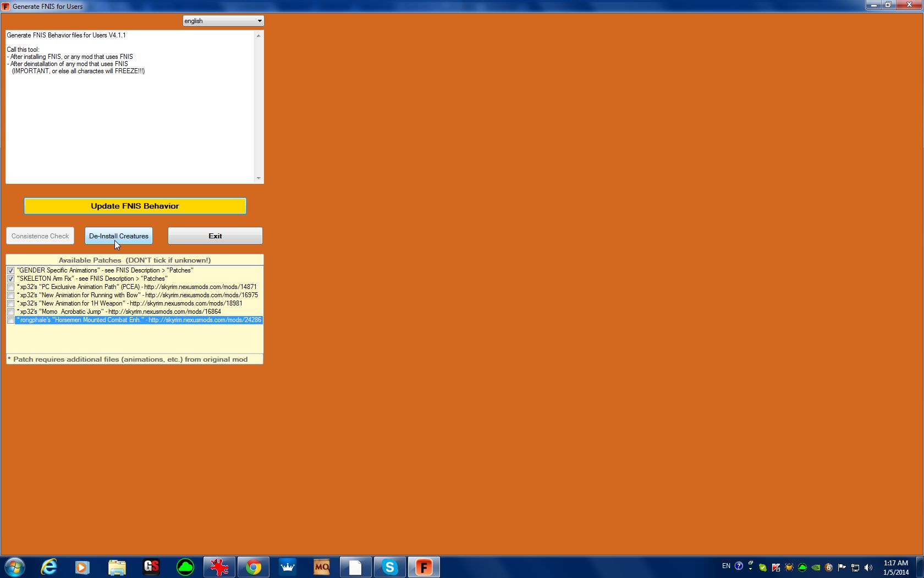Tick the Momo Acrobatic Jump patch checkbox

[10, 312]
